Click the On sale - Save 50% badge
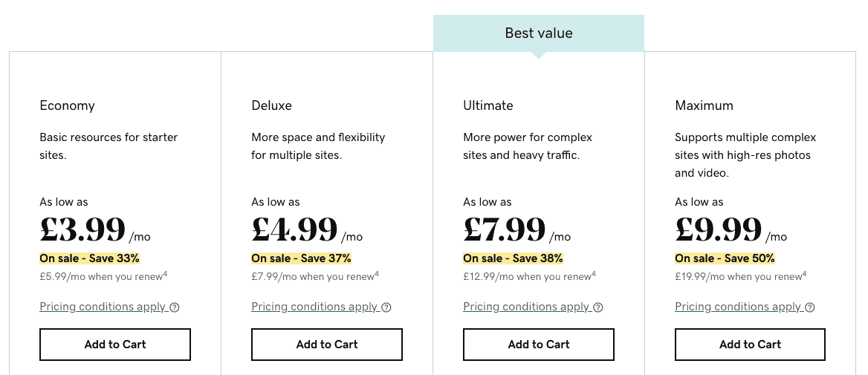 tap(725, 258)
